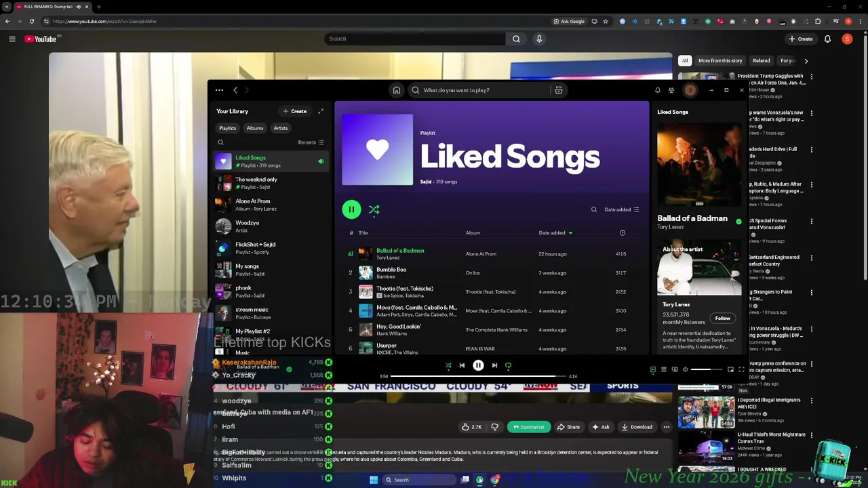Filter library by Playlists

coord(228,128)
